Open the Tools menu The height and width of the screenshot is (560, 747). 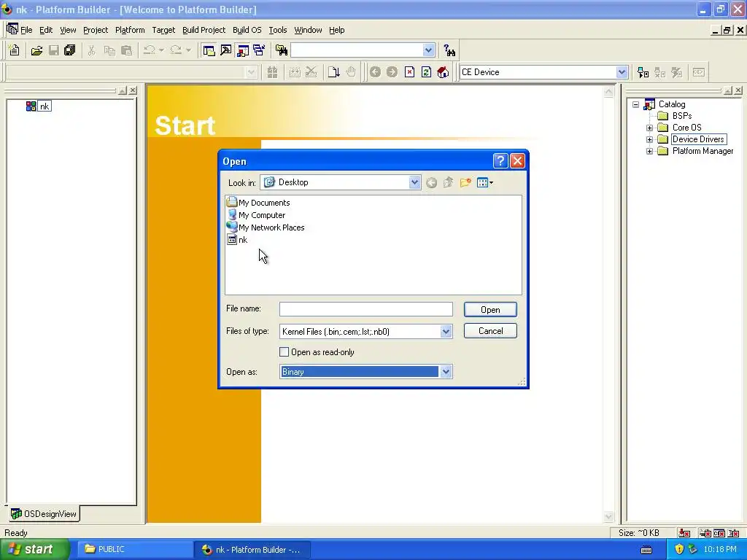[x=278, y=30]
